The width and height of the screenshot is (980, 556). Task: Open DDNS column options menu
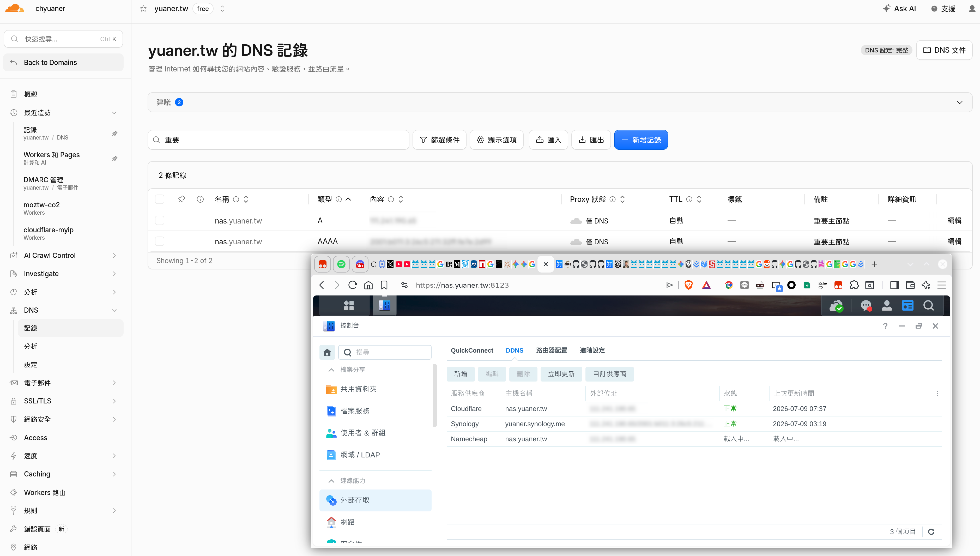tap(937, 393)
